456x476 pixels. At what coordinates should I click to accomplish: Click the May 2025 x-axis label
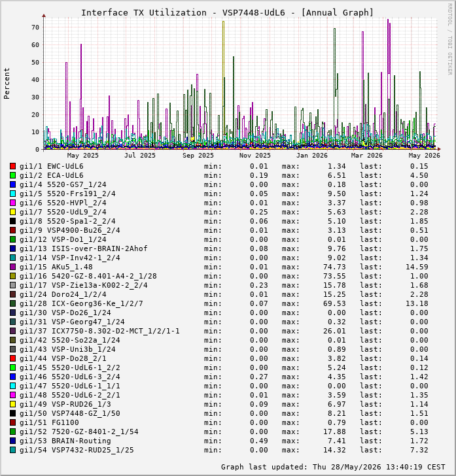[x=82, y=156]
